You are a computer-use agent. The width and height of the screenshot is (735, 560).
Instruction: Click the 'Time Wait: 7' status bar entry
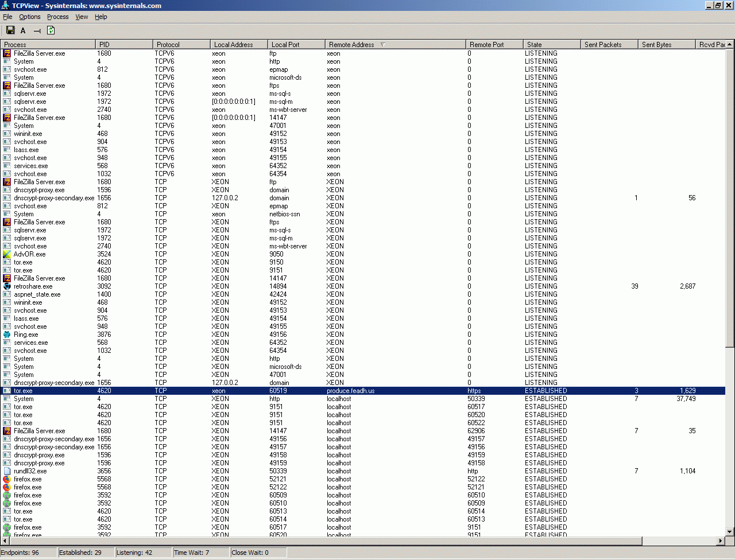(x=202, y=553)
